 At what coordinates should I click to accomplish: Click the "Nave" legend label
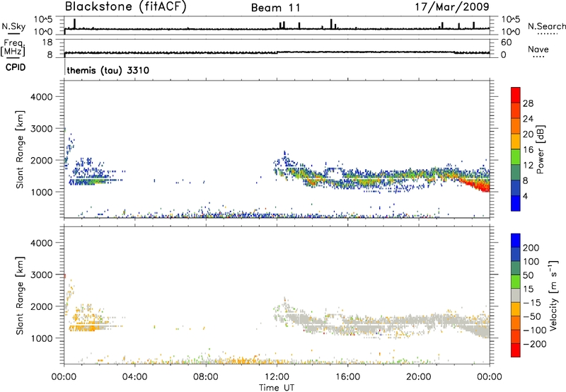pos(538,50)
